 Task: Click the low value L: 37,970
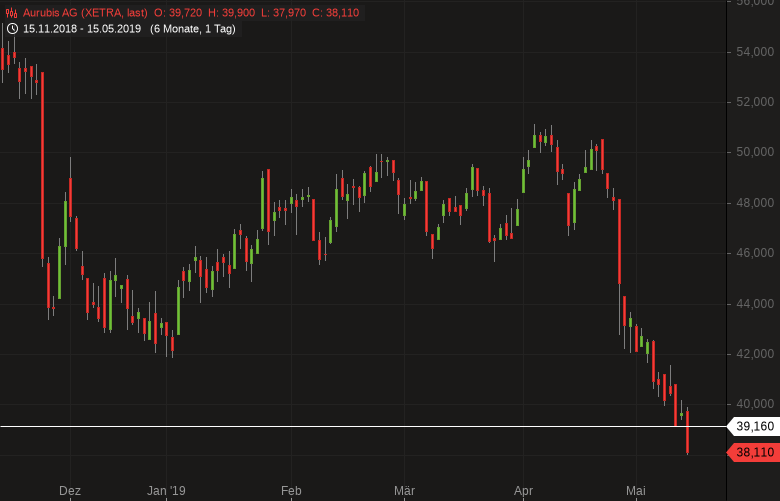(284, 13)
